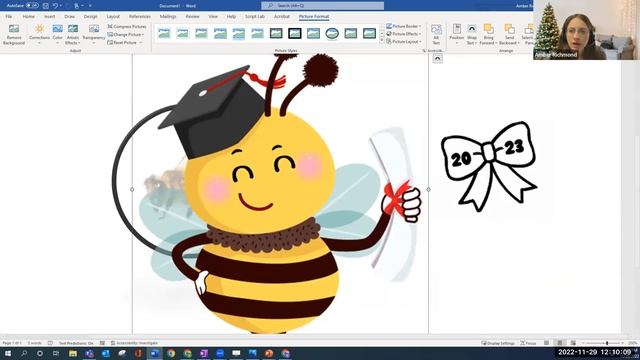Open the Color adjustment gallery
The height and width of the screenshot is (360, 640).
pos(58,34)
